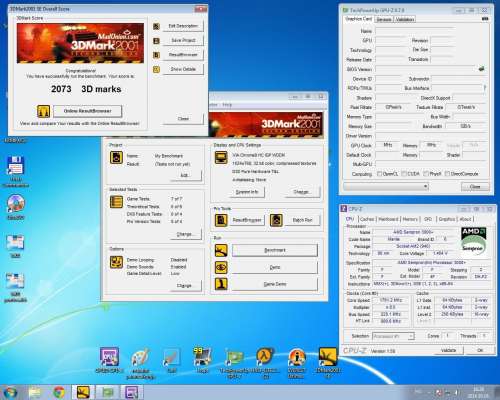Screen dimensions: 500x400
Task: Click the Save Project button
Action: click(x=183, y=40)
